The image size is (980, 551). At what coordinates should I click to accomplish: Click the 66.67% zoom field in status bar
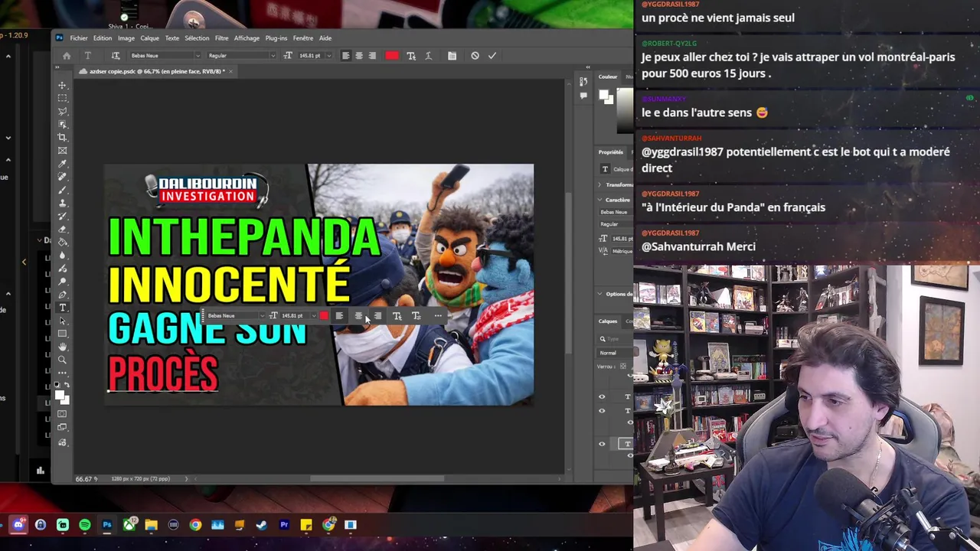(85, 479)
